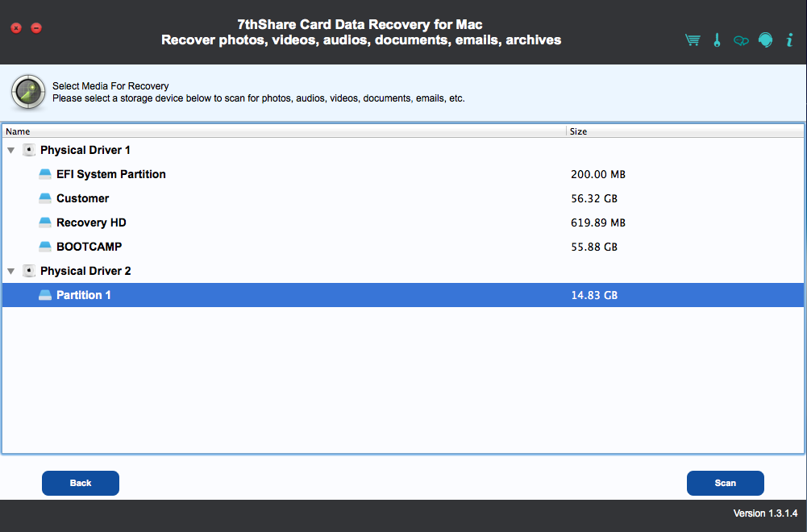Sort by the Size column header
This screenshot has height=532, width=807.
coord(685,131)
